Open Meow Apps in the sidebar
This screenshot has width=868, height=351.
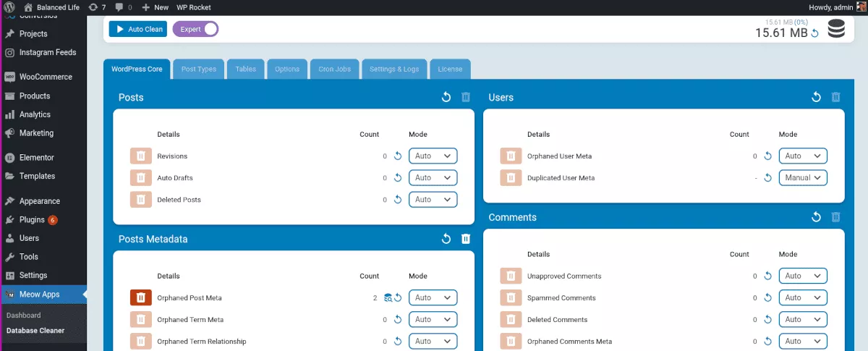point(43,295)
